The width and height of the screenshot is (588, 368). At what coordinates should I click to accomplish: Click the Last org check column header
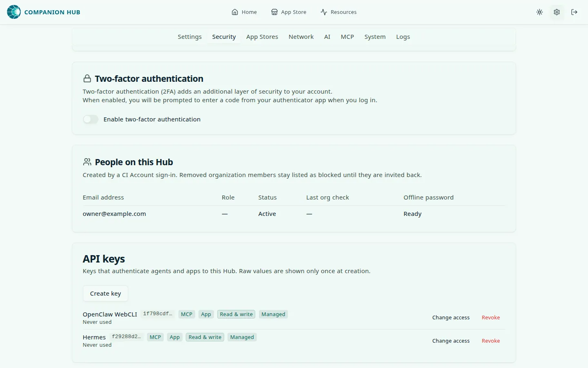[327, 197]
